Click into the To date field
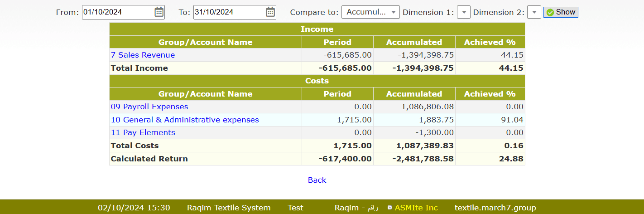The height and width of the screenshot is (214, 644). [x=228, y=12]
